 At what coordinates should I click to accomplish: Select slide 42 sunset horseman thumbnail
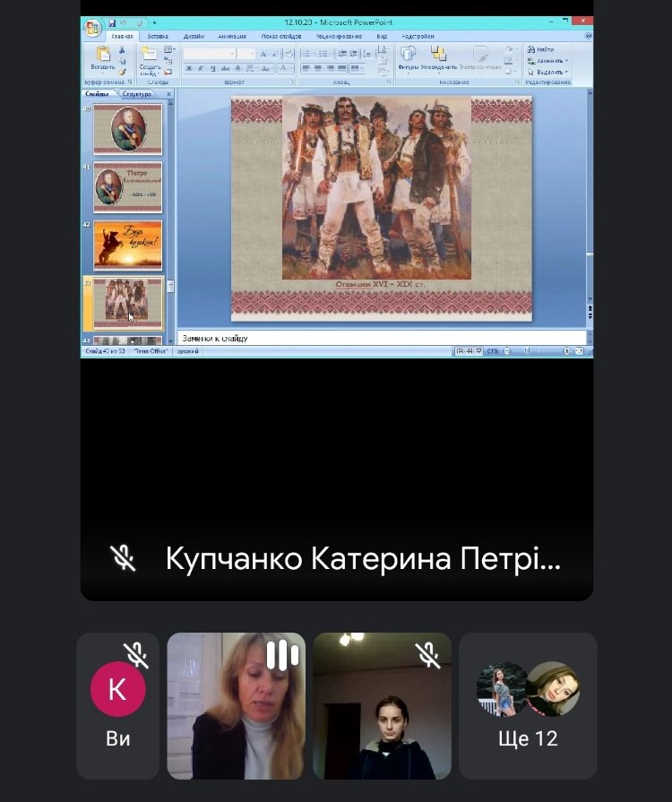click(x=127, y=246)
